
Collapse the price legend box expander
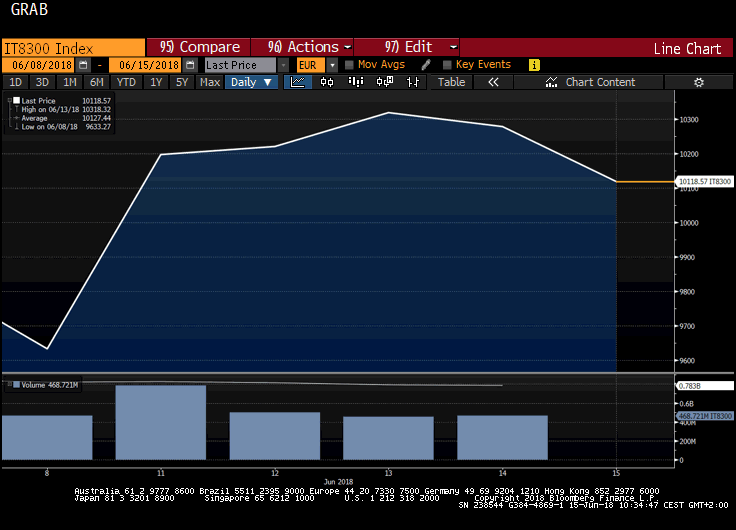pos(9,100)
